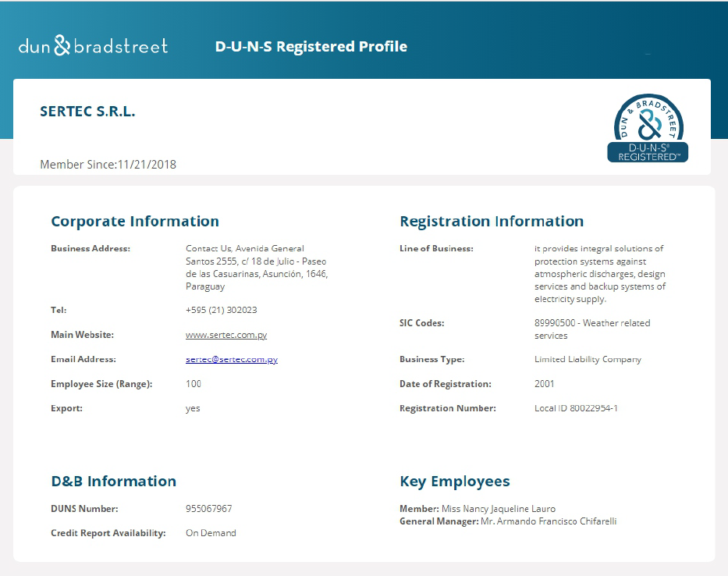This screenshot has width=728, height=576.
Task: Click the Export: label
Action: tap(67, 409)
